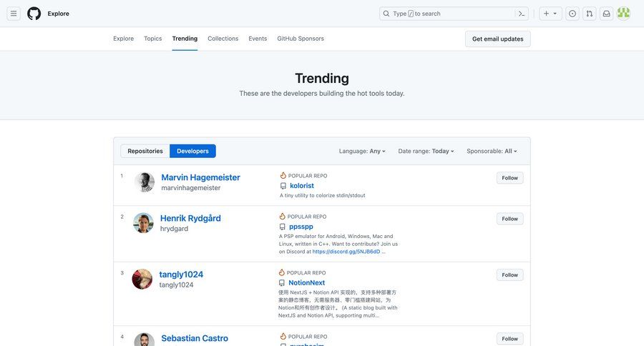The height and width of the screenshot is (346, 644).
Task: Click 'A tiny utility to colorize stdin/stdout' text
Action: (323, 195)
